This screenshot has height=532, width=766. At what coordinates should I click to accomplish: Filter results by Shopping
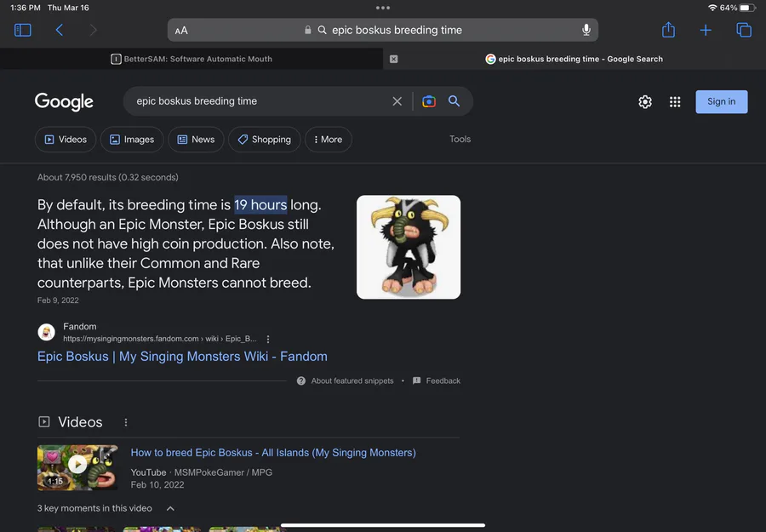[265, 140]
